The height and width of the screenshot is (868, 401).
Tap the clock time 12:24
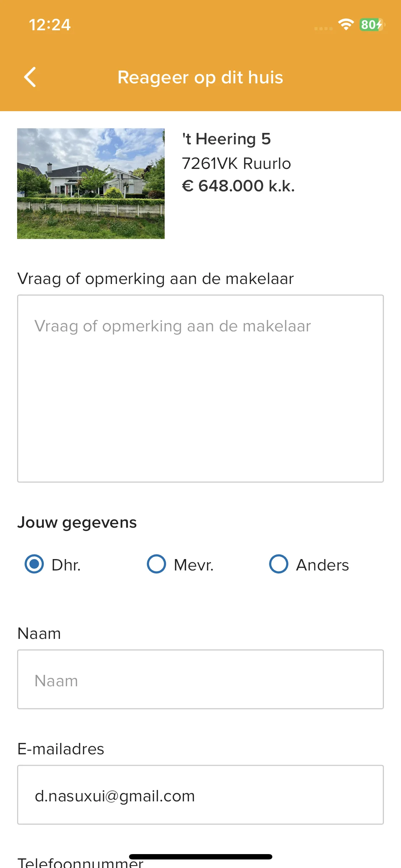click(50, 25)
